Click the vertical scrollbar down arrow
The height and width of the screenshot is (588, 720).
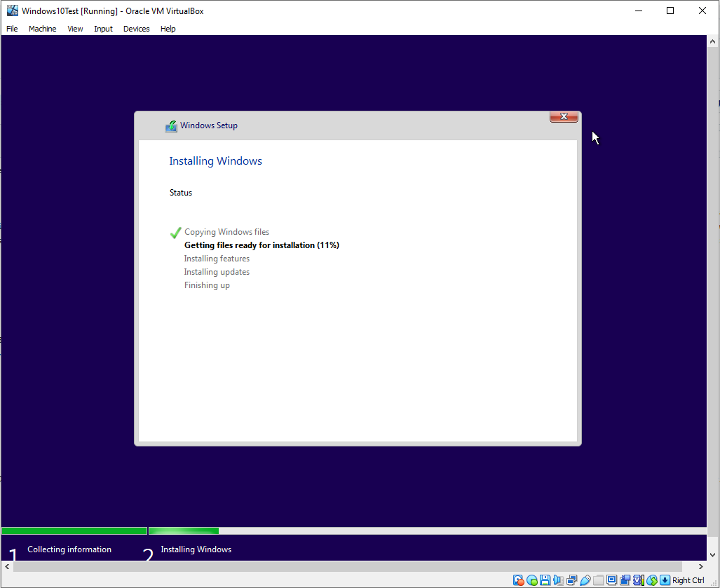coord(713,555)
